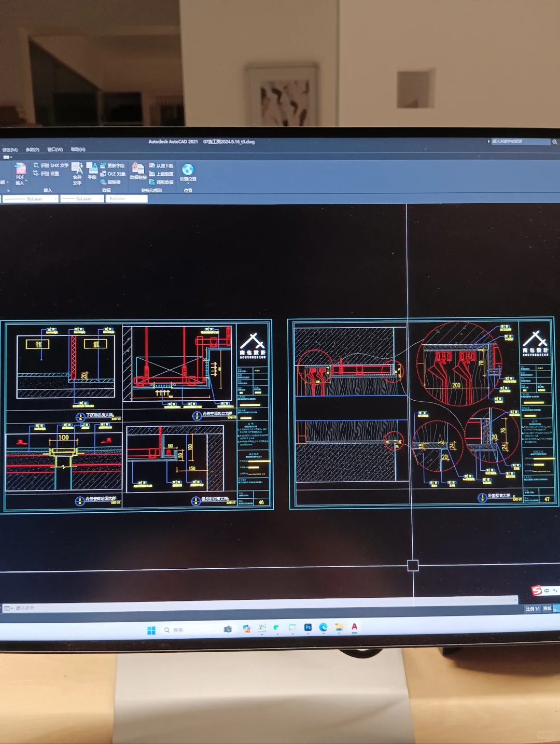Insert a field with 字段 icon

(92, 171)
